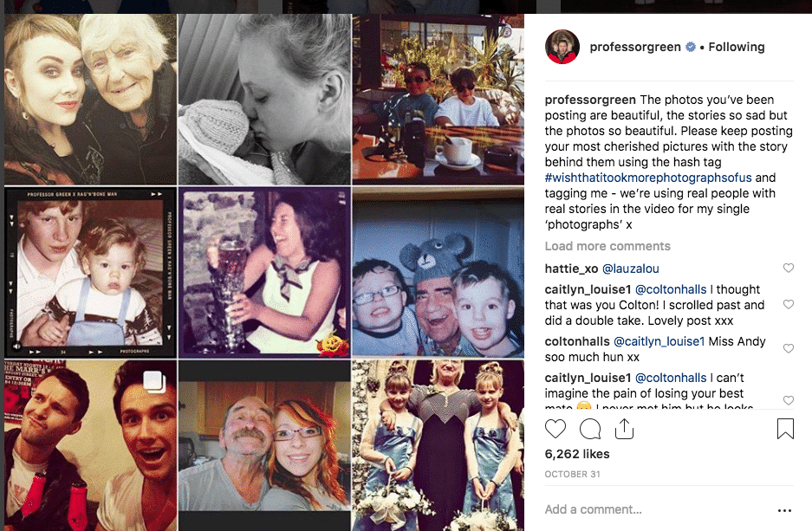
Task: Toggle the Following button
Action: 737,47
